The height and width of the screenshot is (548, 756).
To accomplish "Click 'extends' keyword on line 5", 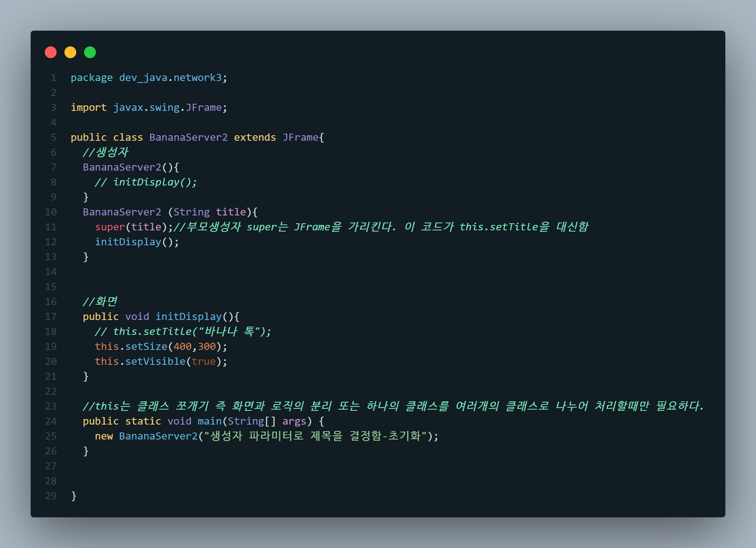I will click(255, 138).
